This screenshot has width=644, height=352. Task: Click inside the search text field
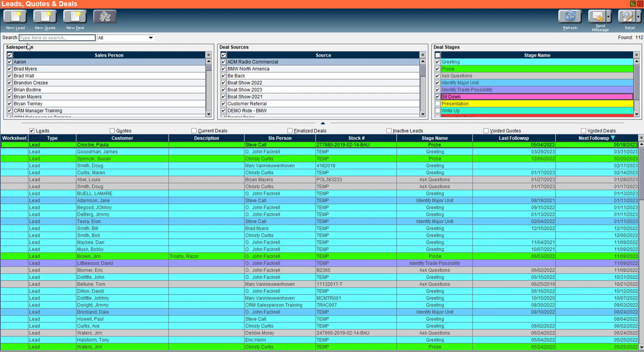coord(57,38)
